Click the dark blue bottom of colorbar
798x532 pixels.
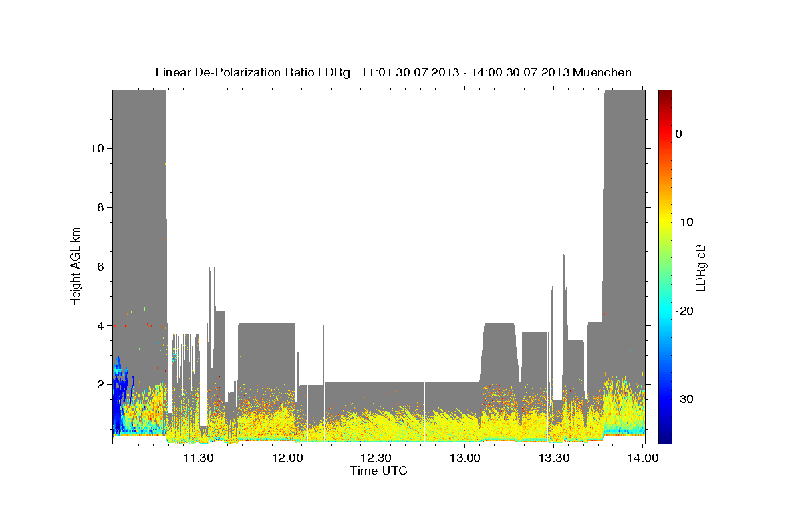click(x=665, y=438)
